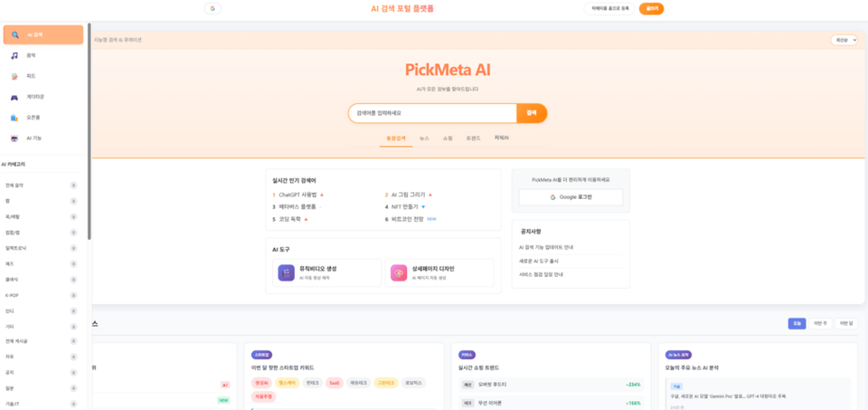Switch to the 뉴스 tab
868x410 pixels.
424,138
